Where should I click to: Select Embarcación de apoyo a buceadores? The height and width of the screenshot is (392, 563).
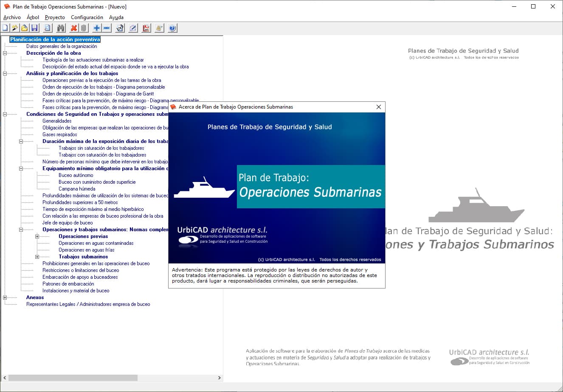(80, 277)
